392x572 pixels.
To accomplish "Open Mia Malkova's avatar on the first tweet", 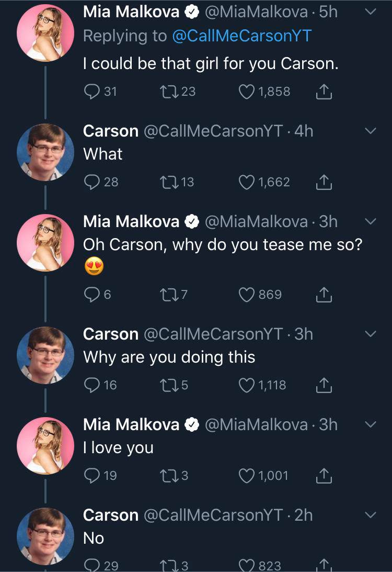I will click(45, 34).
